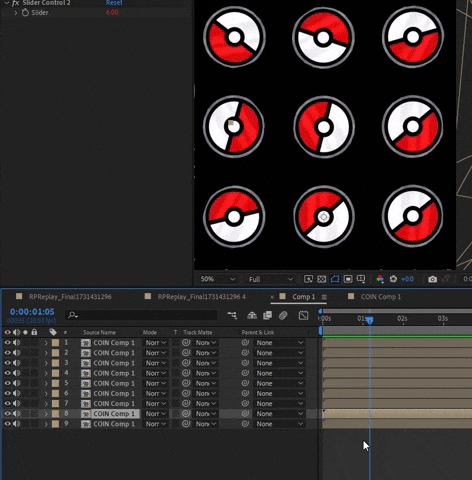Switch to RPReplay_Final1731431296 4 tab
472x480 pixels.
(201, 297)
